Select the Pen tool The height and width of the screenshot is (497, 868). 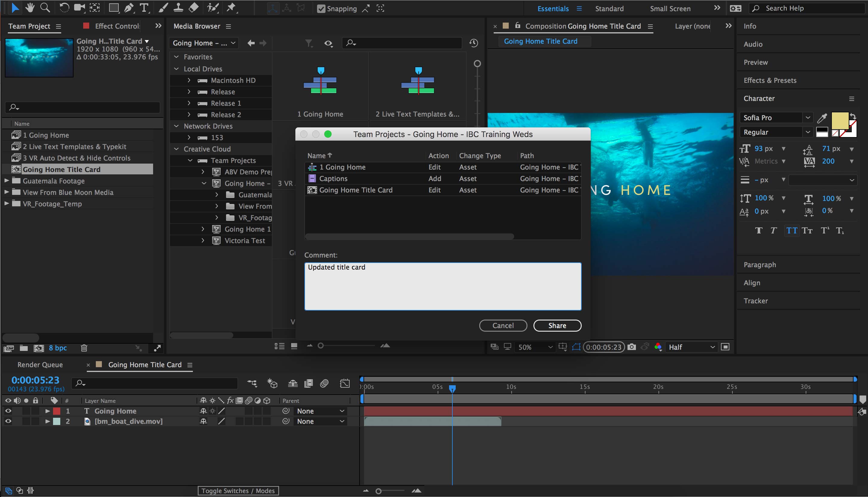tap(129, 8)
